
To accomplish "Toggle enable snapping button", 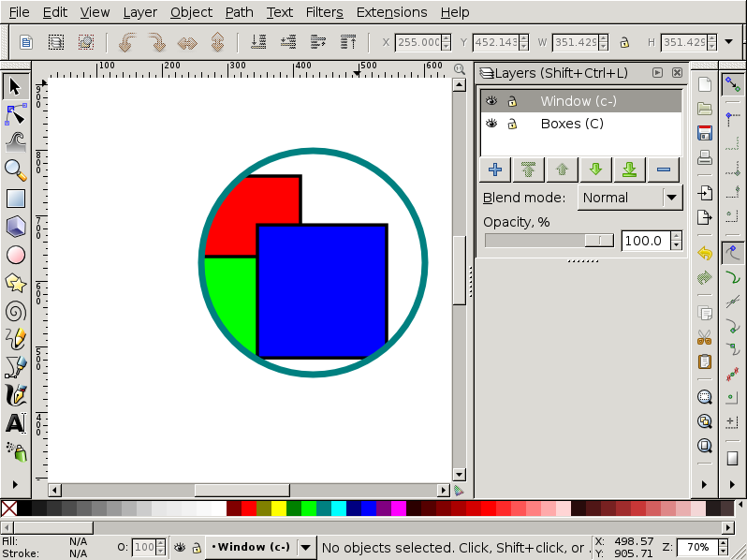I will pos(733,85).
